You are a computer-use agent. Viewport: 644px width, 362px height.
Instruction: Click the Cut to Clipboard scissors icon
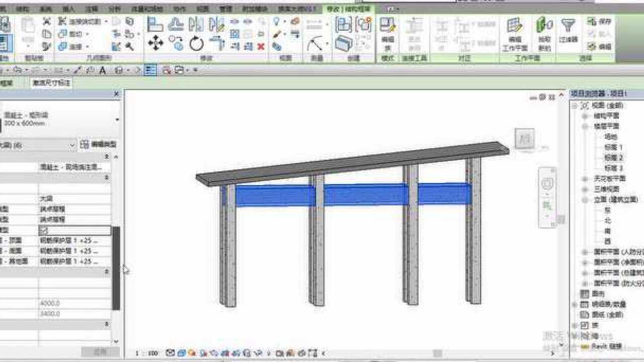pos(47,21)
